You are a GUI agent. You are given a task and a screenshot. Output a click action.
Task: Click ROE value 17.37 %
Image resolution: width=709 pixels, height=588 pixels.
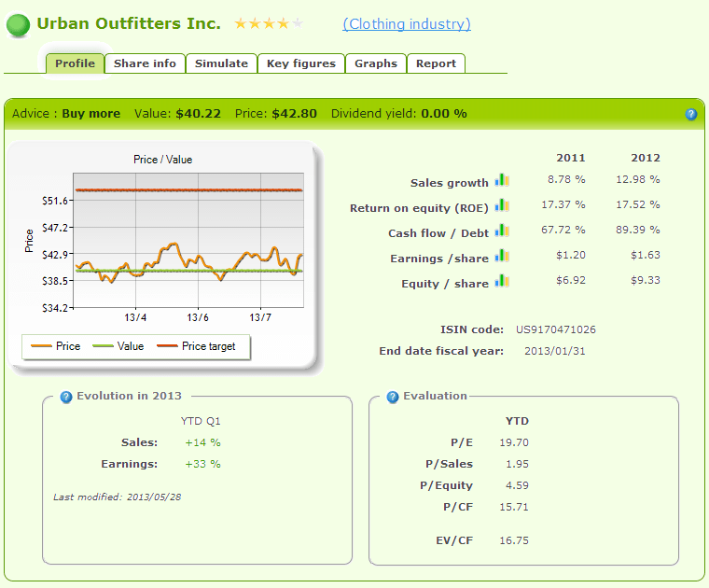pos(563,204)
